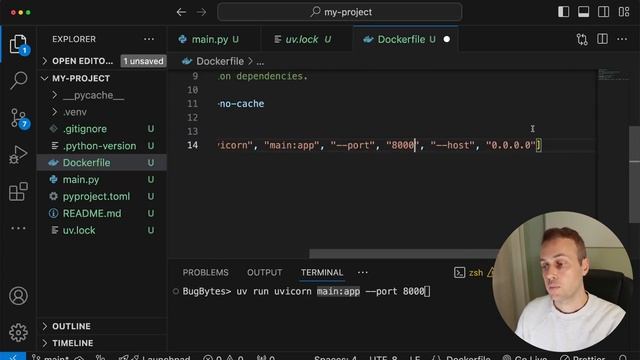Image resolution: width=640 pixels, height=360 pixels.
Task: Customize layout icon in title bar
Action: 624,12
